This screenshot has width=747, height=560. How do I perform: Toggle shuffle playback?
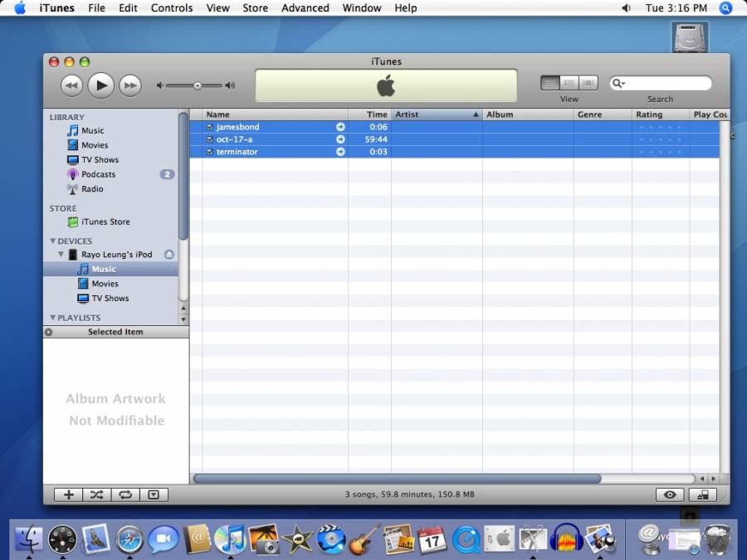tap(97, 494)
